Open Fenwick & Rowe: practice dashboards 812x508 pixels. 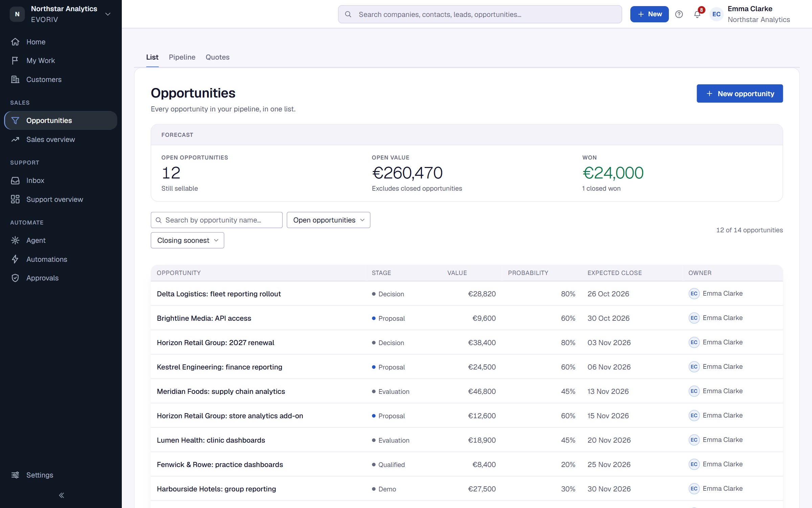coord(220,465)
